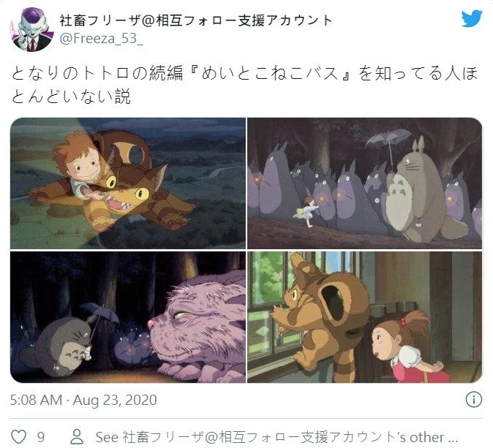View the Mei and kitten bus window image
493x448 pixels.
(x=365, y=317)
